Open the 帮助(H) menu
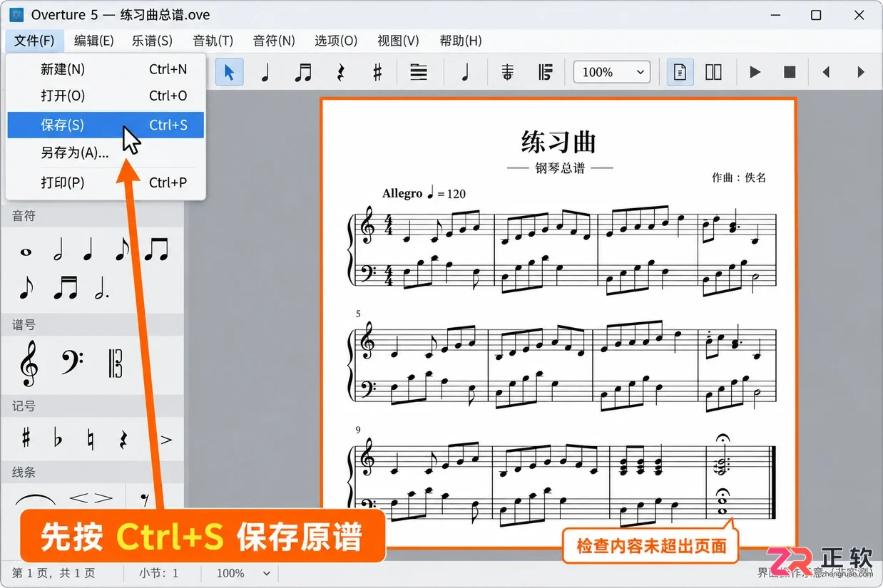 click(x=461, y=41)
